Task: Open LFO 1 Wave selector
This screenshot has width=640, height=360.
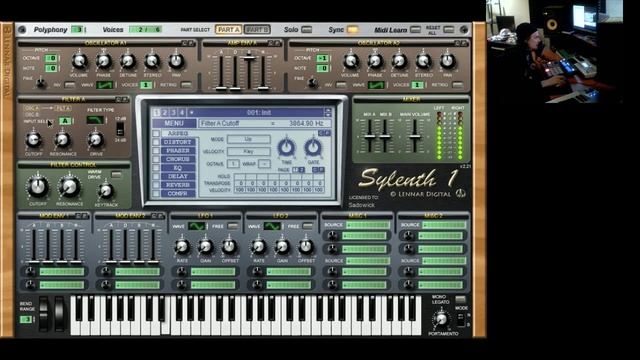Action: click(x=196, y=226)
